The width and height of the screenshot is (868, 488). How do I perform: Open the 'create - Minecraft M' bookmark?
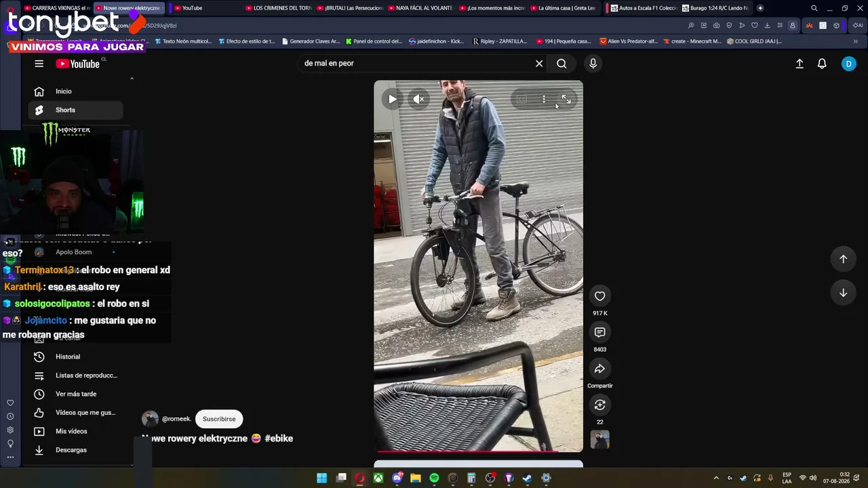coord(692,41)
